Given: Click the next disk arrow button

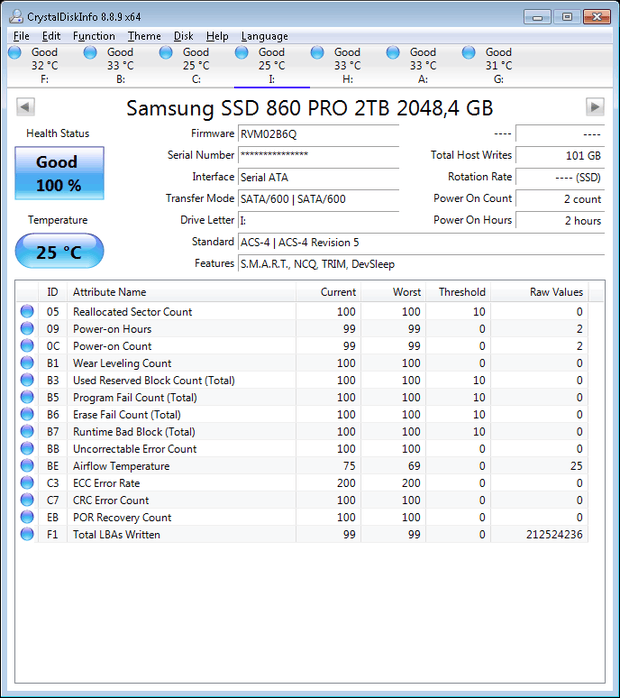Looking at the screenshot, I should coord(595,107).
